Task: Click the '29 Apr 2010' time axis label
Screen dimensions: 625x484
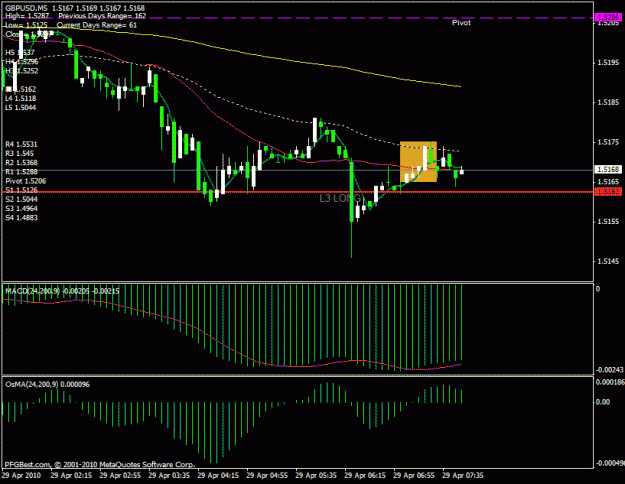Action: point(22,475)
